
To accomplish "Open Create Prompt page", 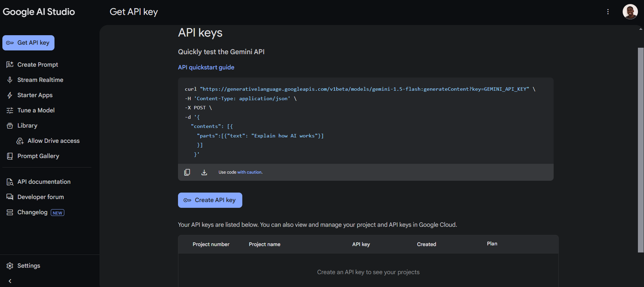I will 38,65.
